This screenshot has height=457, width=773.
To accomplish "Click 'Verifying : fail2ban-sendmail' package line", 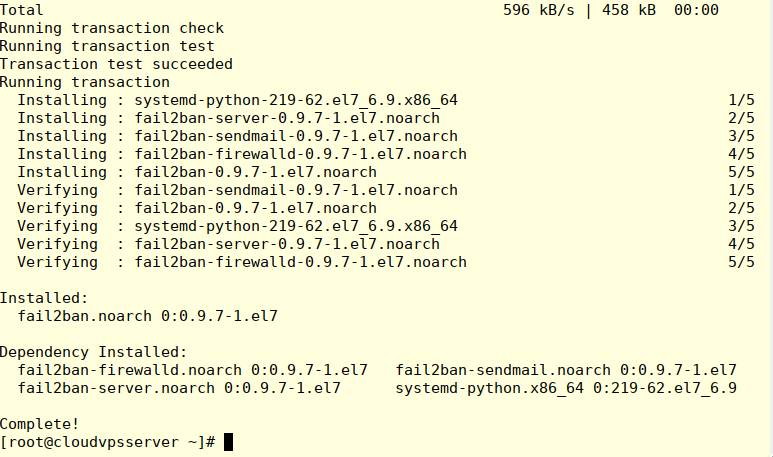I will pyautogui.click(x=238, y=190).
